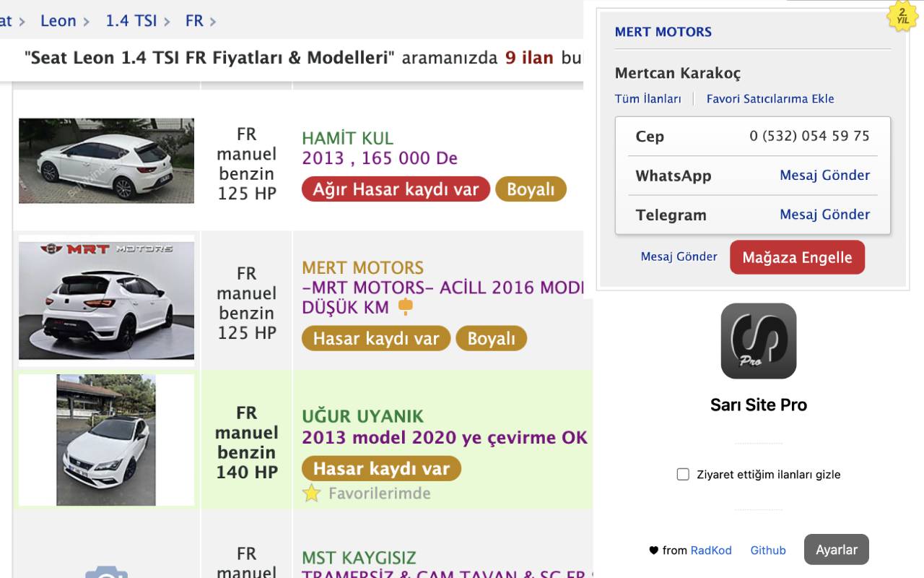Click the Sarı Site Pro logo icon
Screen dimensions: 924x578
point(758,341)
